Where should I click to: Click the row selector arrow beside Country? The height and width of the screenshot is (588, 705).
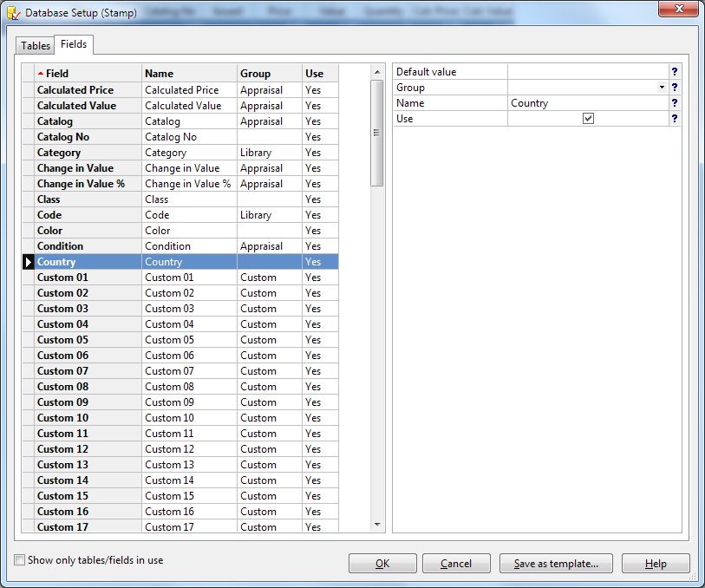pos(27,261)
